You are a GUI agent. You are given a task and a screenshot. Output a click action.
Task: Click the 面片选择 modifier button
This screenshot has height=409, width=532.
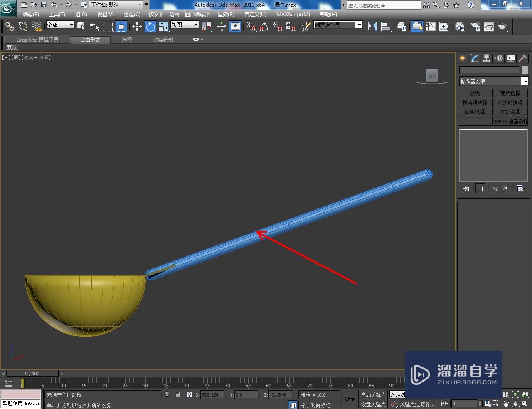(510, 93)
